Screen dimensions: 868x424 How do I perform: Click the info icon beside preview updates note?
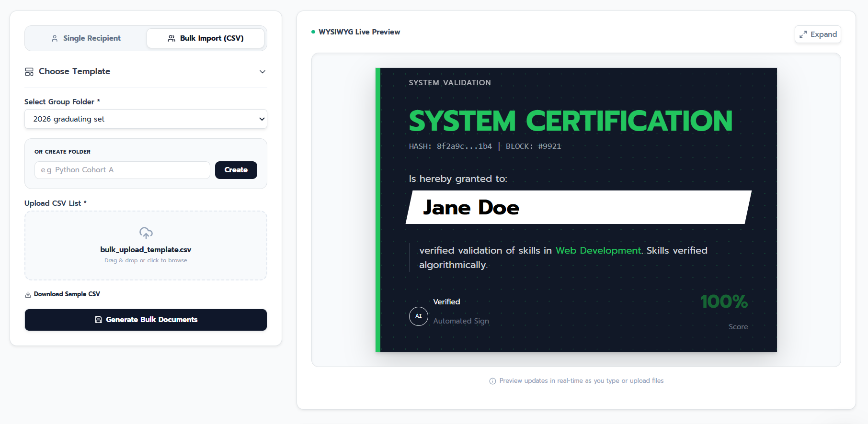pos(492,381)
